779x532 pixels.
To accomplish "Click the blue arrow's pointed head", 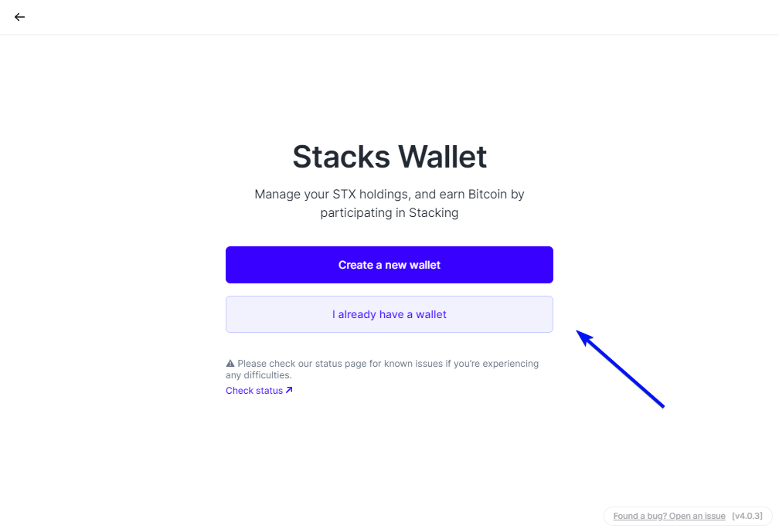I will (x=580, y=333).
